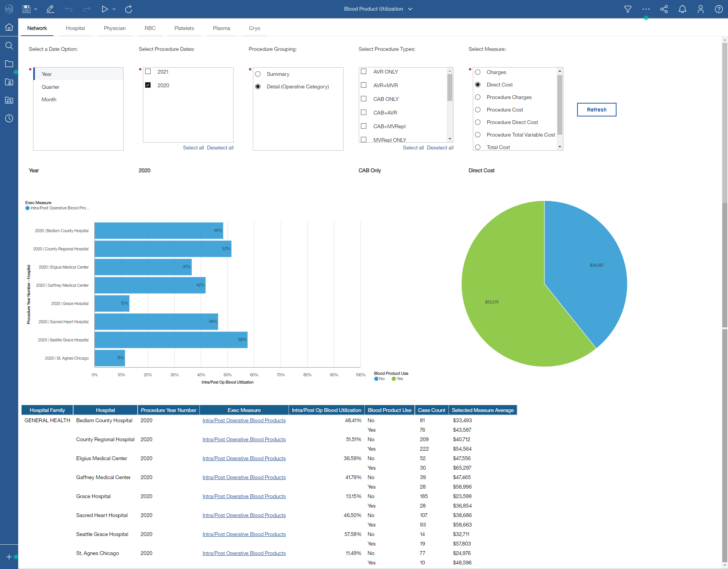
Task: Open the Search icon in left sidebar
Action: click(9, 46)
